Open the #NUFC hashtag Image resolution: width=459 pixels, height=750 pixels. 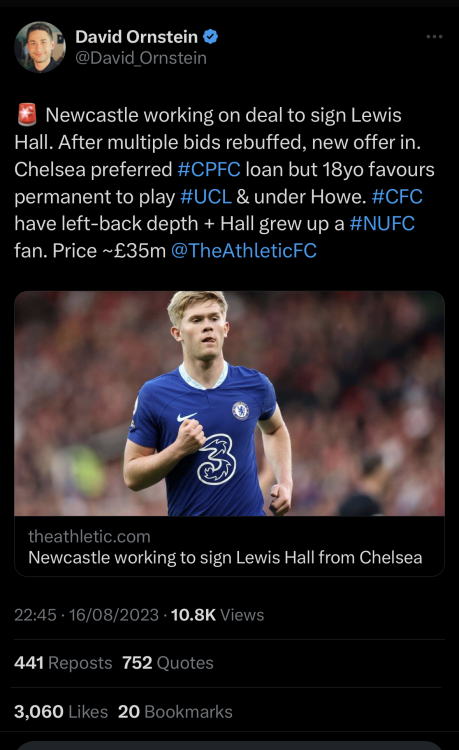click(x=382, y=223)
